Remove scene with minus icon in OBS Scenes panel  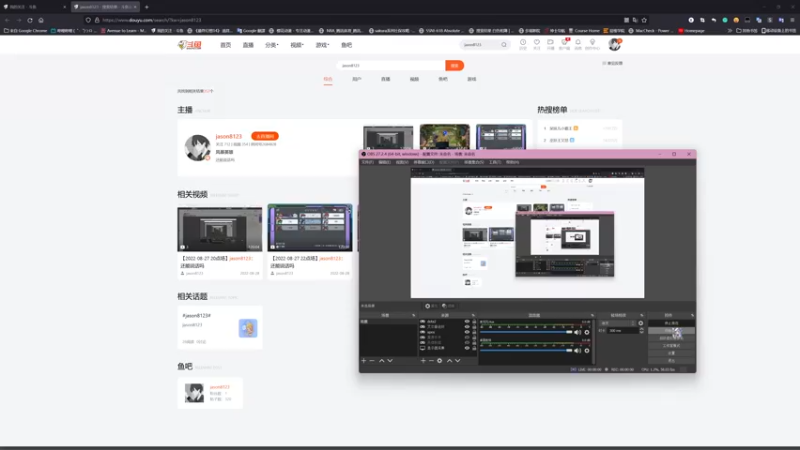tap(372, 361)
